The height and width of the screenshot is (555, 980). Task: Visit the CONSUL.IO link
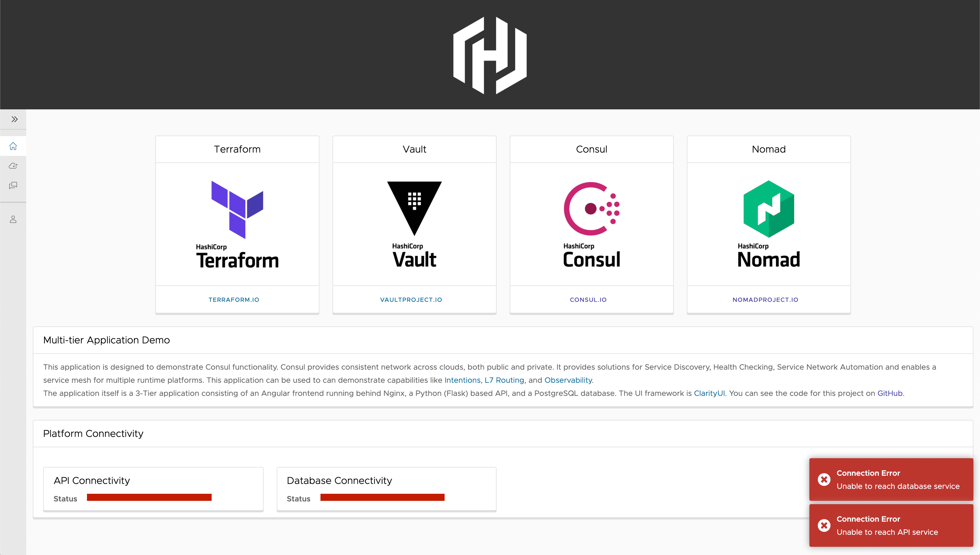[588, 300]
